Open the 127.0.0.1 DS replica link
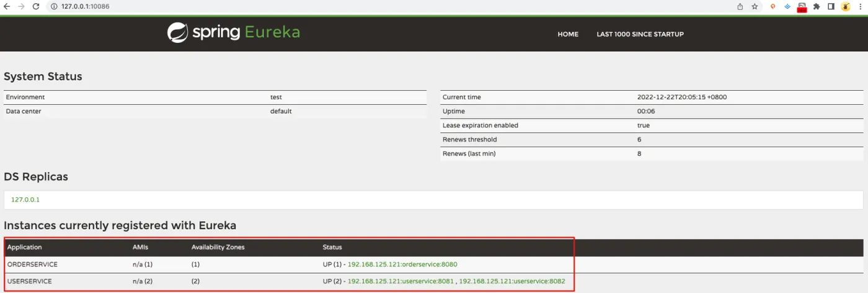 tap(25, 200)
